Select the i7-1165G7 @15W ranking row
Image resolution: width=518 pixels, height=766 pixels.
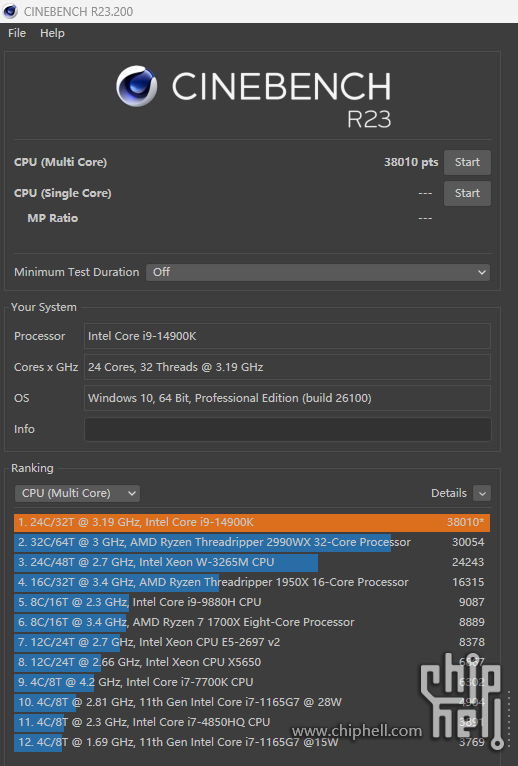tap(252, 743)
